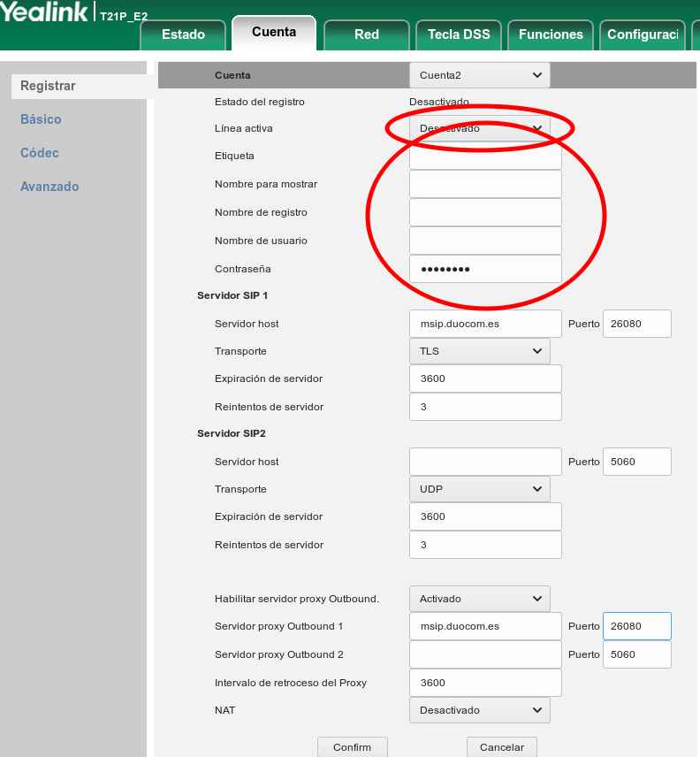Viewport: 700px width, 757px height.
Task: Open SIP2 Transporte dropdown showing UDP
Action: [479, 489]
